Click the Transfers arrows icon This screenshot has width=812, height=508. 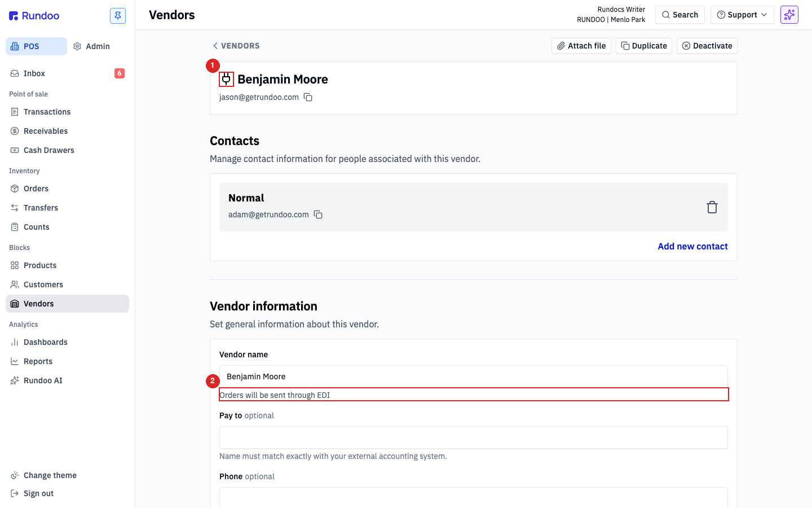[15, 208]
